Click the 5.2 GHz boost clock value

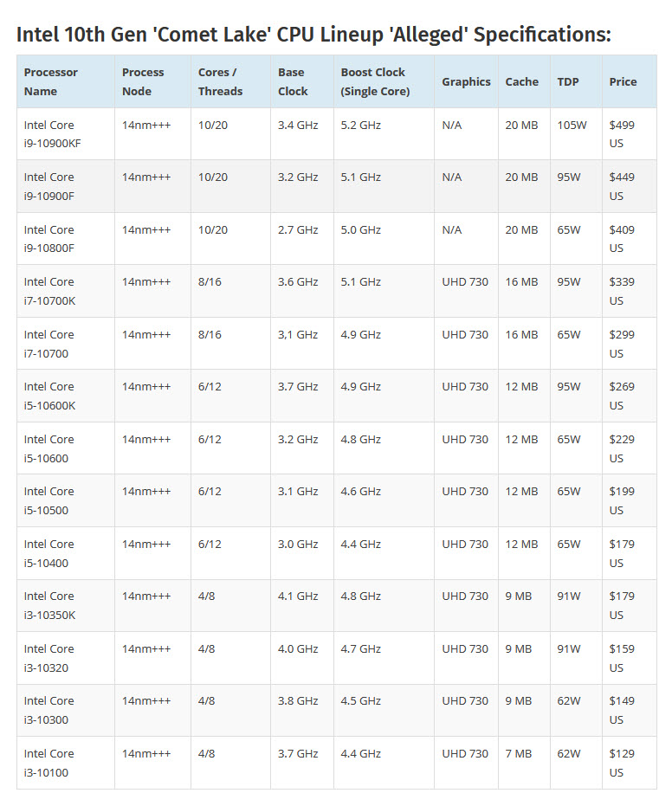360,126
